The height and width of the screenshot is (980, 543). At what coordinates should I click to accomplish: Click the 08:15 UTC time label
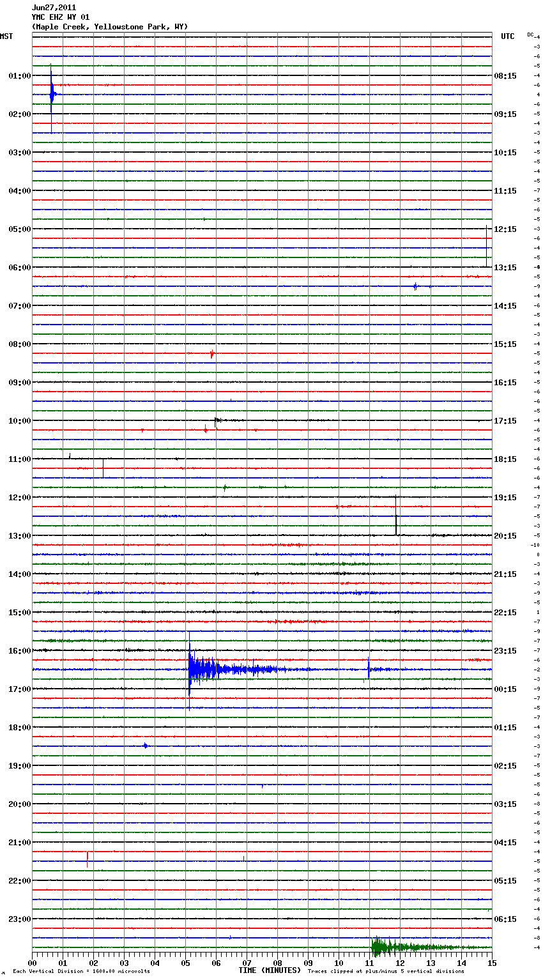tap(505, 75)
